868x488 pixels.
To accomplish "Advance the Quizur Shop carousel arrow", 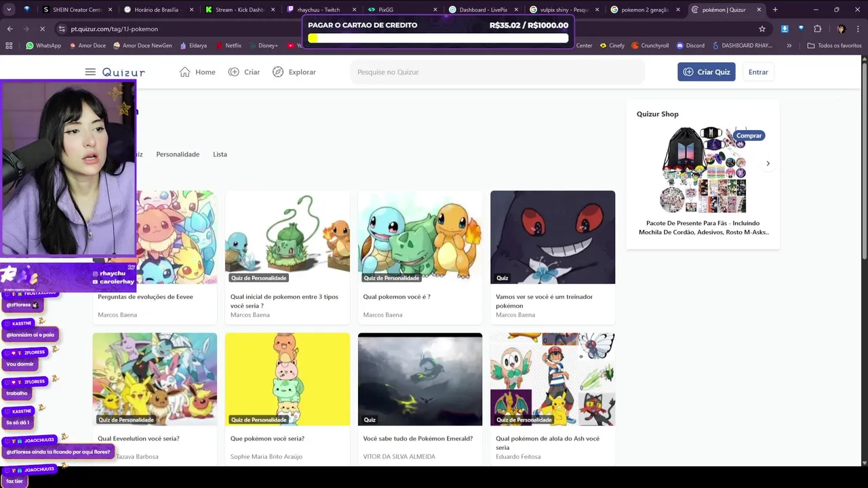I will click(768, 163).
